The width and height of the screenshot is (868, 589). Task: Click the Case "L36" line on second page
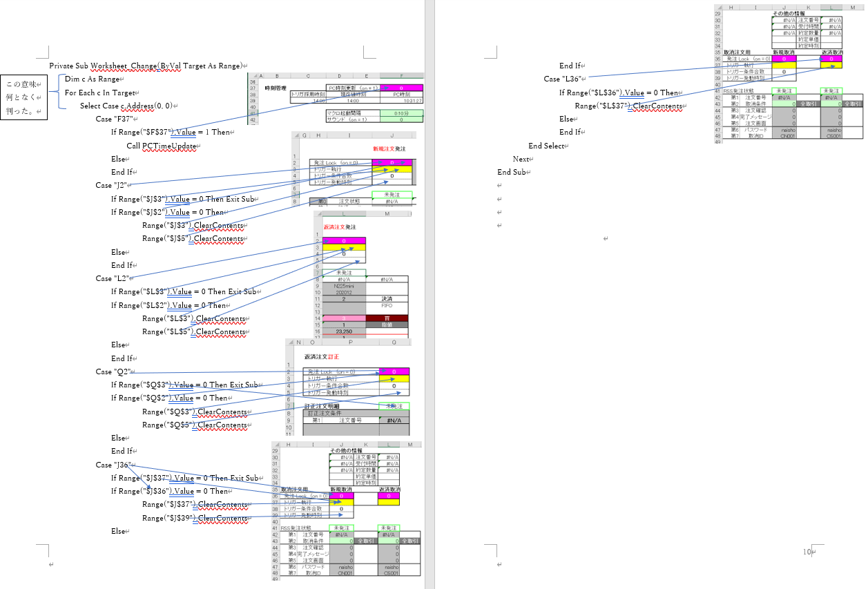(562, 79)
